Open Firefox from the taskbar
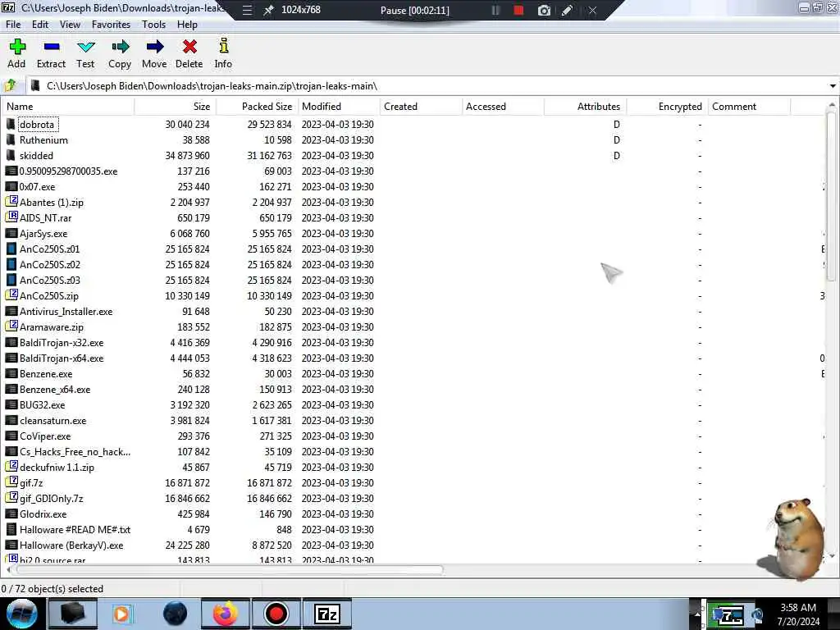Screen dimensions: 840x630 pos(226,614)
